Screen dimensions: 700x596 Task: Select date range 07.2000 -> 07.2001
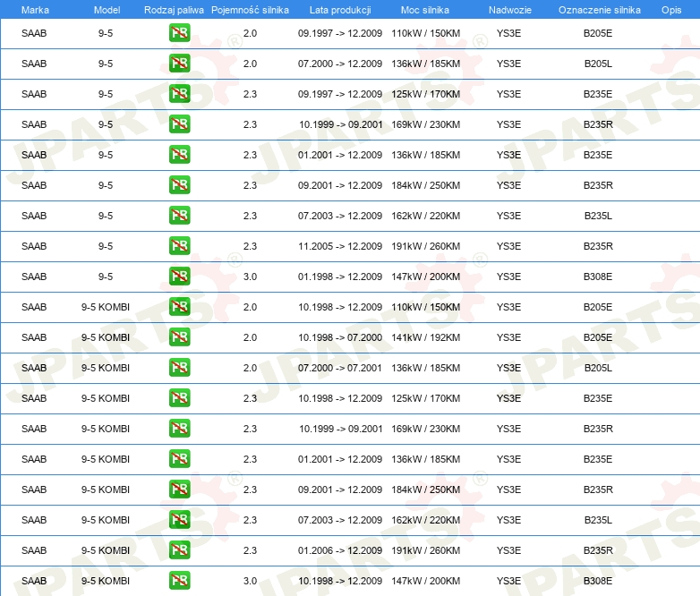340,368
